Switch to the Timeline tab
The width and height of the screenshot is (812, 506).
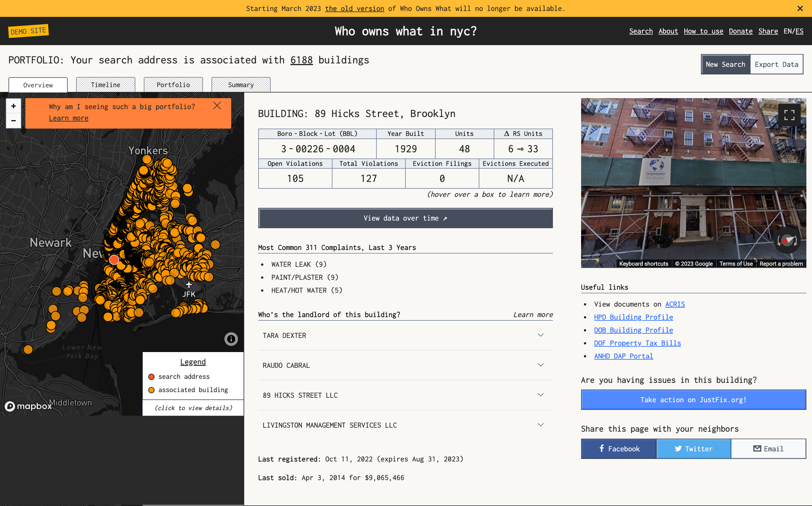(x=105, y=85)
